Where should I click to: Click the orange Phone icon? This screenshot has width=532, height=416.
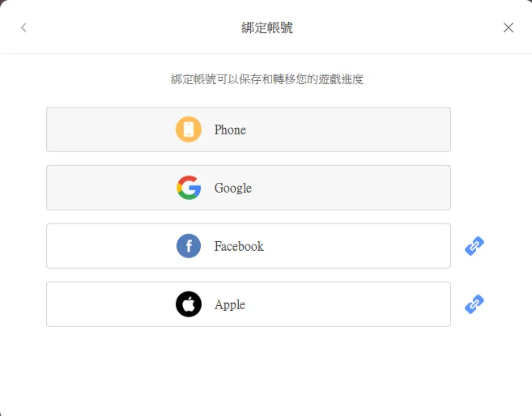pos(189,129)
